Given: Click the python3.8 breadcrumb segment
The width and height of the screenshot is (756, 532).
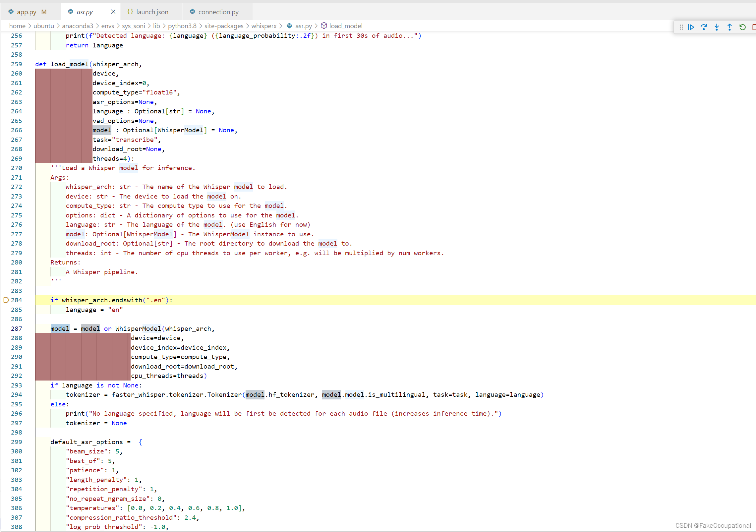Looking at the screenshot, I should click(182, 26).
